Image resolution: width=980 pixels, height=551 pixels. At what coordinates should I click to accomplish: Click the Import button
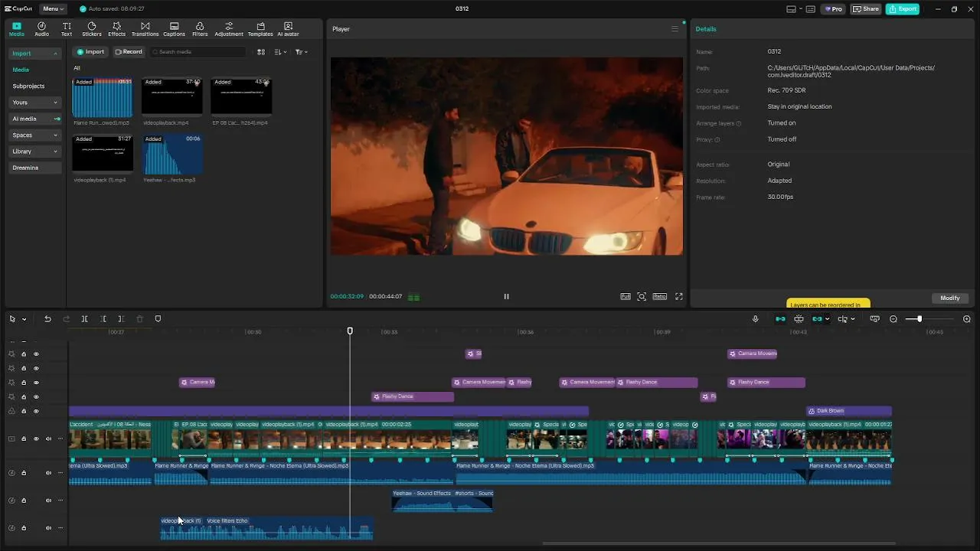[x=90, y=52]
